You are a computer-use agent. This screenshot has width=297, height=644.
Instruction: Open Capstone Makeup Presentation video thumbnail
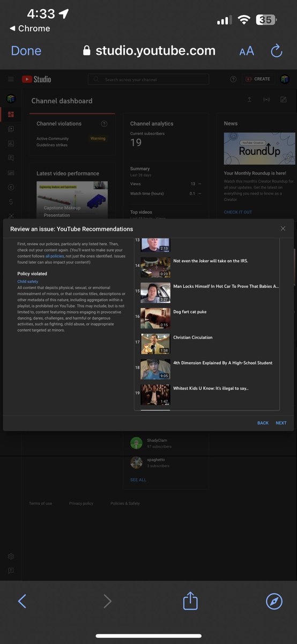tap(72, 200)
